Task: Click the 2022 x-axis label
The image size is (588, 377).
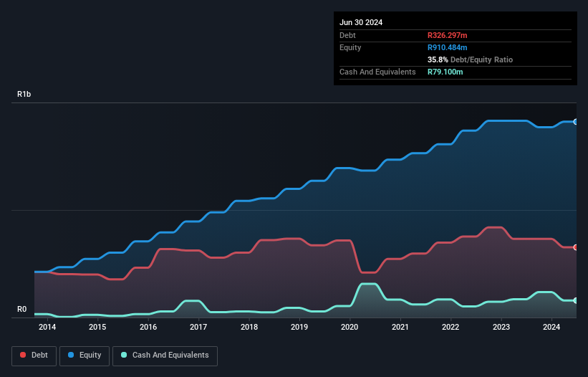Action: click(x=450, y=327)
